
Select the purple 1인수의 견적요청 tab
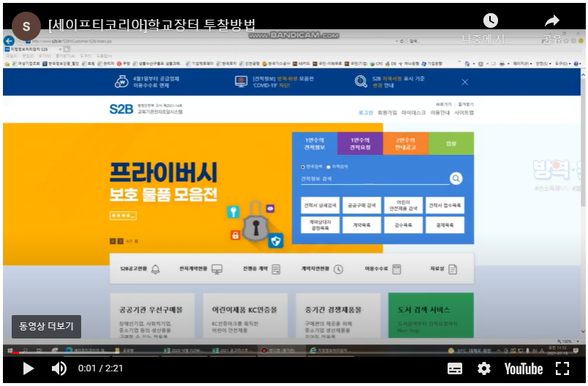[360, 143]
